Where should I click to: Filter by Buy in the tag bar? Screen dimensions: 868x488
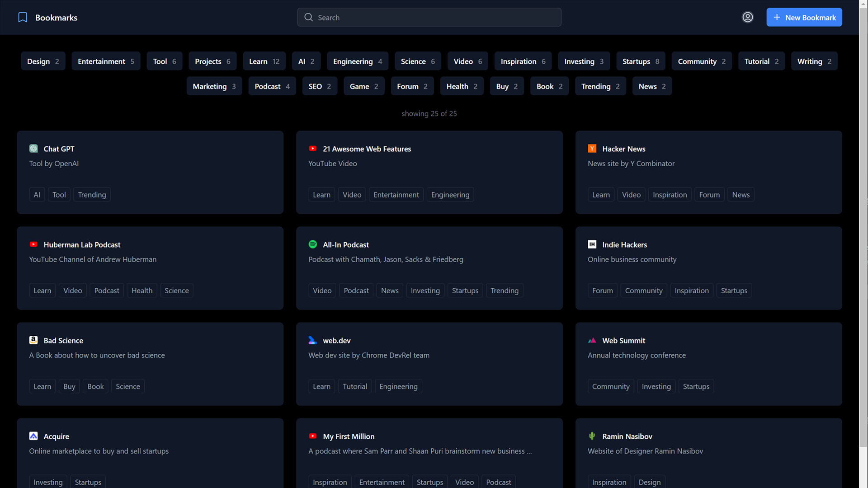[507, 86]
